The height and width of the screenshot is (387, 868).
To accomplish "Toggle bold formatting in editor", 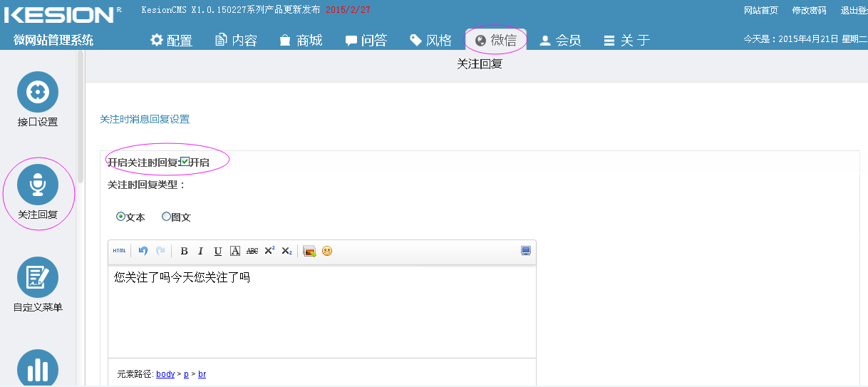I will pos(184,251).
